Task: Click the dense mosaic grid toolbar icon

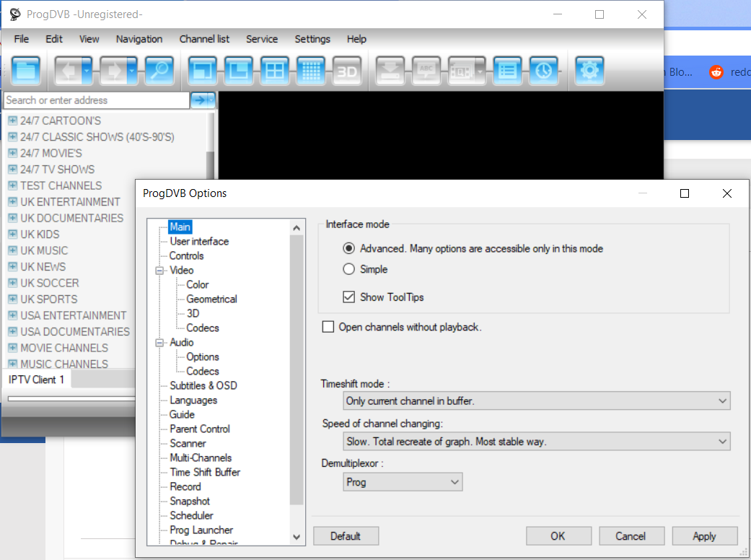Action: point(310,71)
